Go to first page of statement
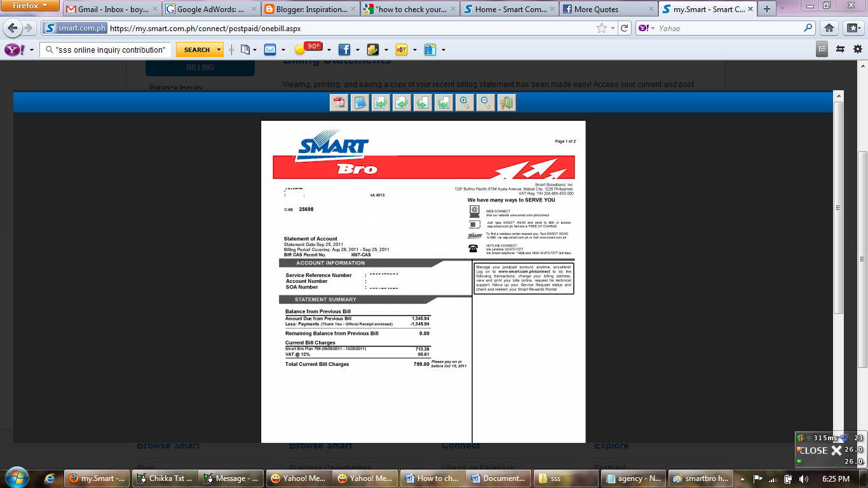 (x=381, y=102)
